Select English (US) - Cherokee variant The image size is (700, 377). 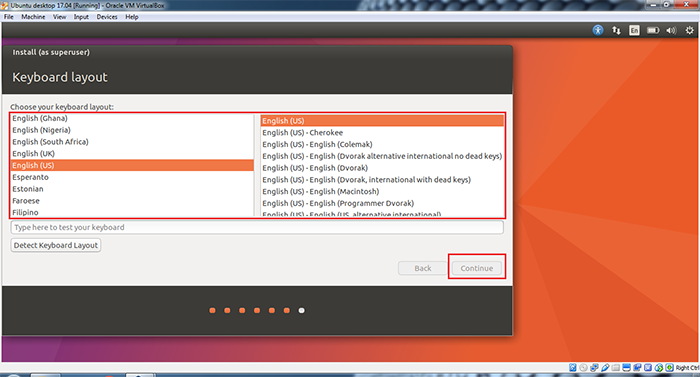tap(382, 133)
